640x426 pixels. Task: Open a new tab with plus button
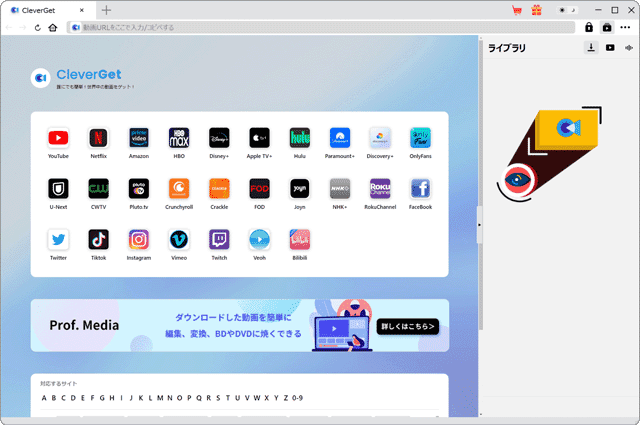tap(106, 10)
